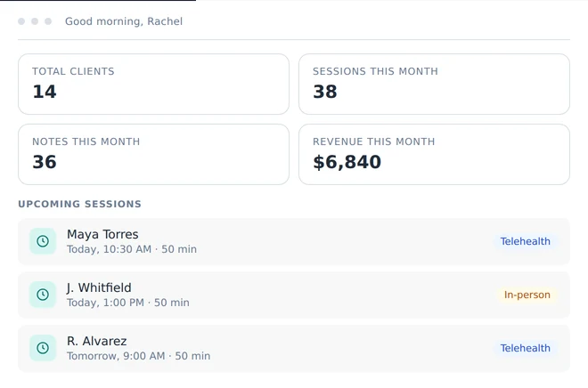Open the Revenue This Month card
The image size is (588, 388).
[434, 154]
